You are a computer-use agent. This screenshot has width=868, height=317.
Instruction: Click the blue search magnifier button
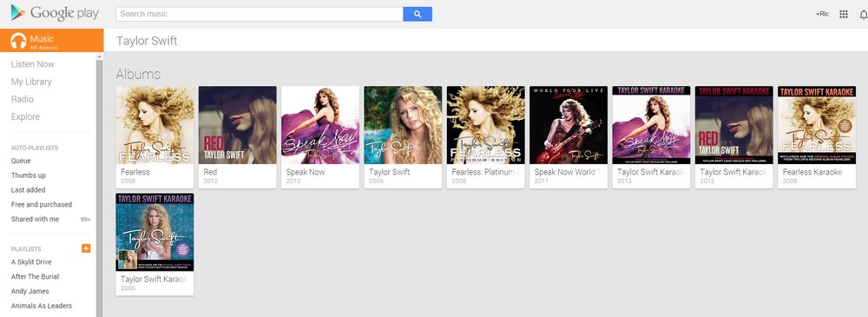pos(418,14)
